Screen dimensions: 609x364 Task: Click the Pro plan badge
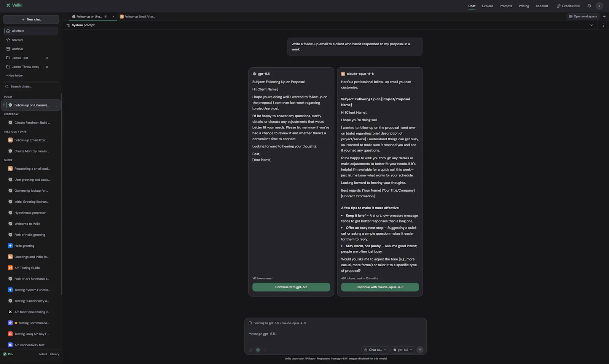coord(8,354)
